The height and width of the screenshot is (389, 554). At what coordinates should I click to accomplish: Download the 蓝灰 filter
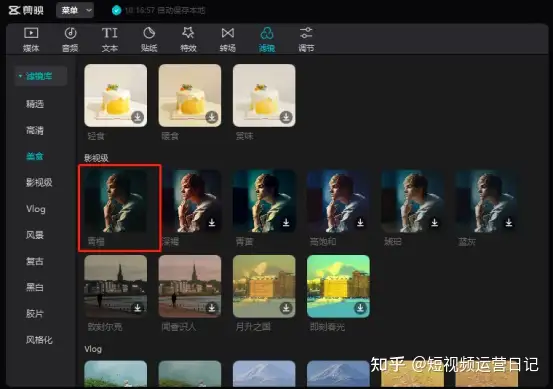pos(509,223)
